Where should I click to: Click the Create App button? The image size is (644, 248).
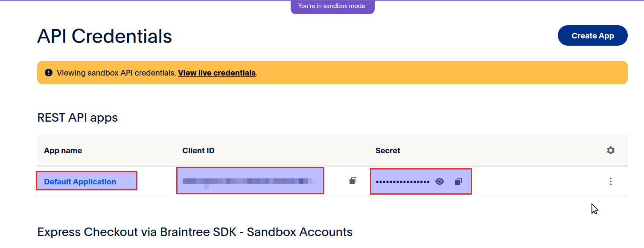coord(592,35)
